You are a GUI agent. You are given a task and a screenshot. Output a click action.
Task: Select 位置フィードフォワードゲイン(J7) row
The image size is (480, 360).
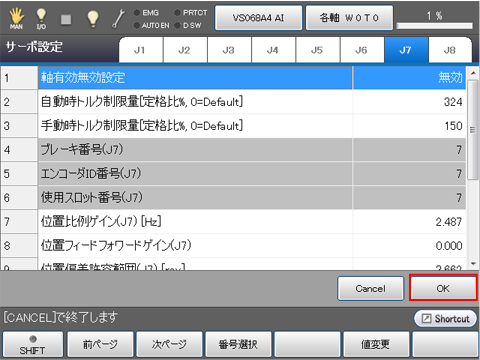point(195,246)
